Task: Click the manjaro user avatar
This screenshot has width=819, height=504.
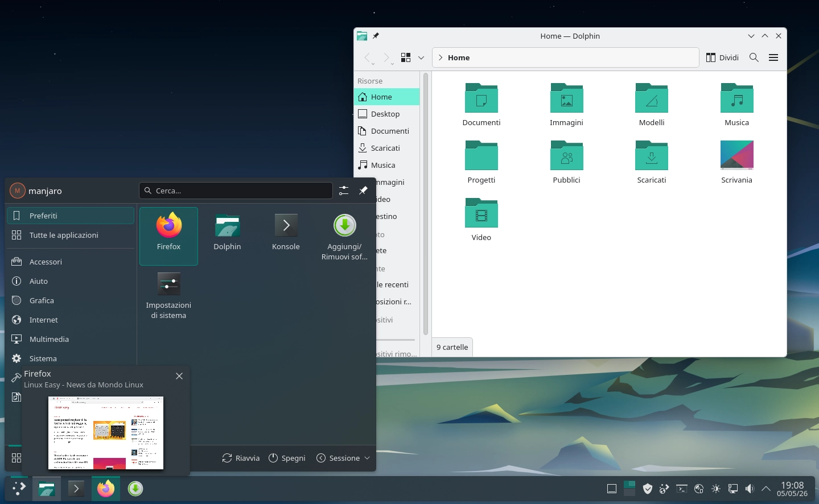Action: pos(18,191)
